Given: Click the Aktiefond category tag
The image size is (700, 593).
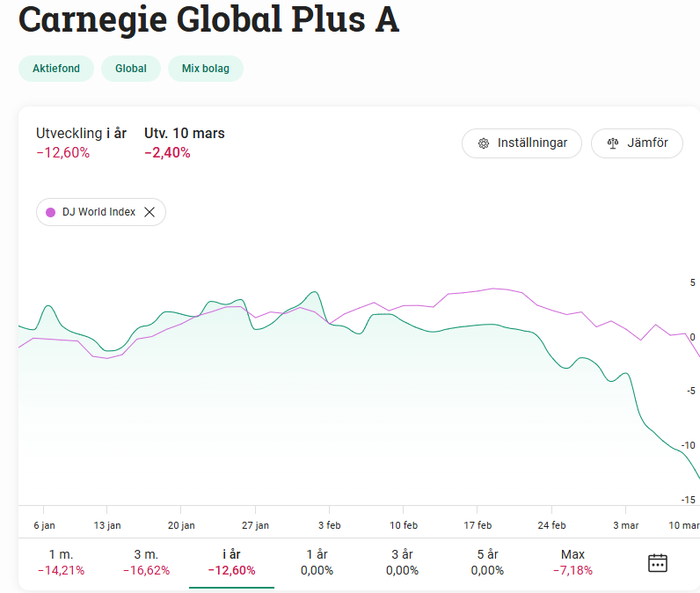Looking at the screenshot, I should (56, 69).
